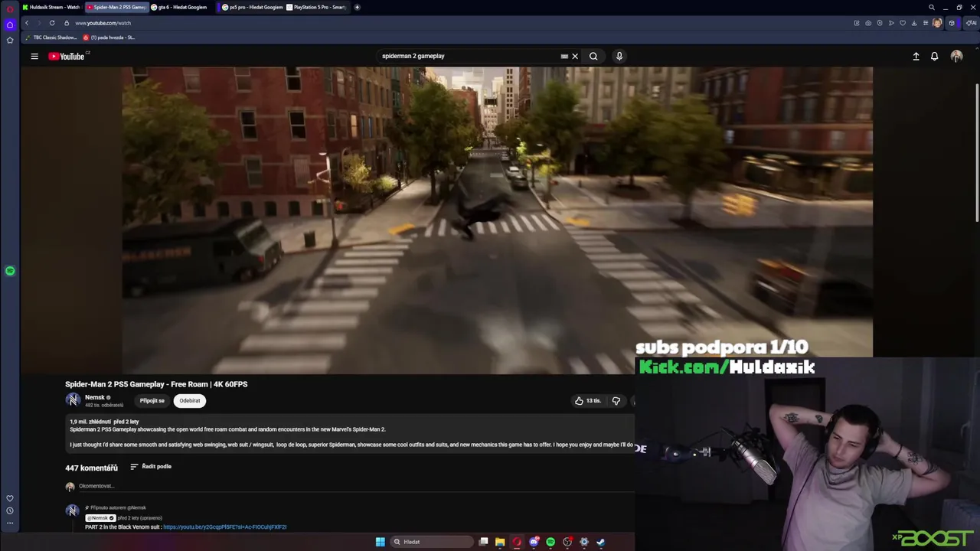The width and height of the screenshot is (980, 551).
Task: Click Opera snapshot camera icon
Action: 868,23
